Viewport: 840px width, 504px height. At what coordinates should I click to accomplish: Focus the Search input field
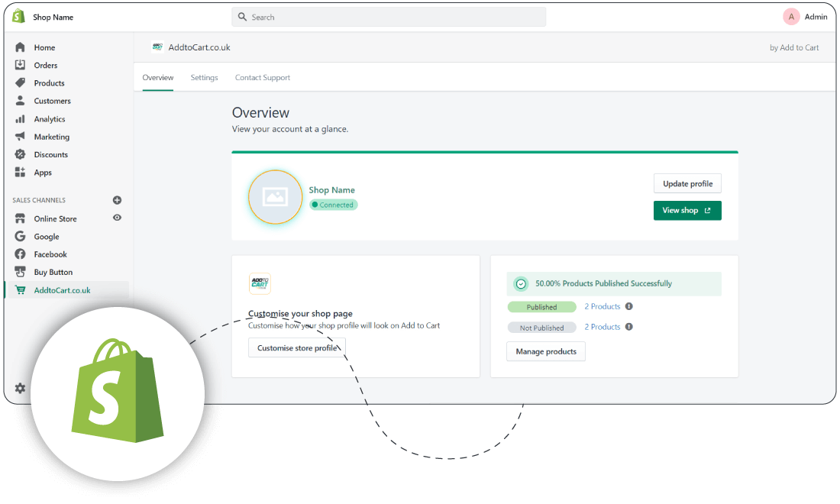[389, 17]
